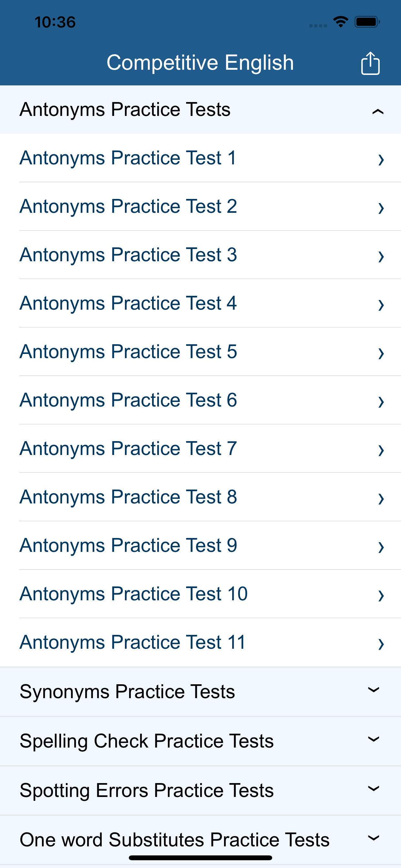The height and width of the screenshot is (868, 401).
Task: Collapse the Antonyms Practice Tests section
Action: pyautogui.click(x=377, y=111)
